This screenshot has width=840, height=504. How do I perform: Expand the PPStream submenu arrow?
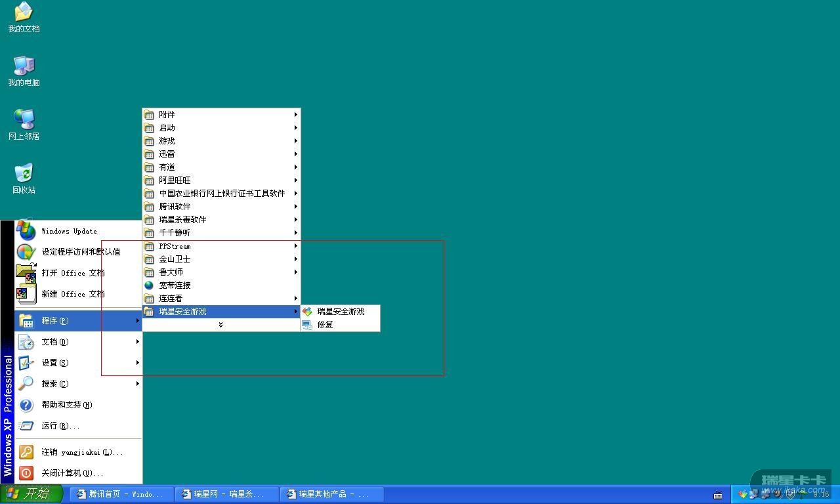tap(296, 246)
